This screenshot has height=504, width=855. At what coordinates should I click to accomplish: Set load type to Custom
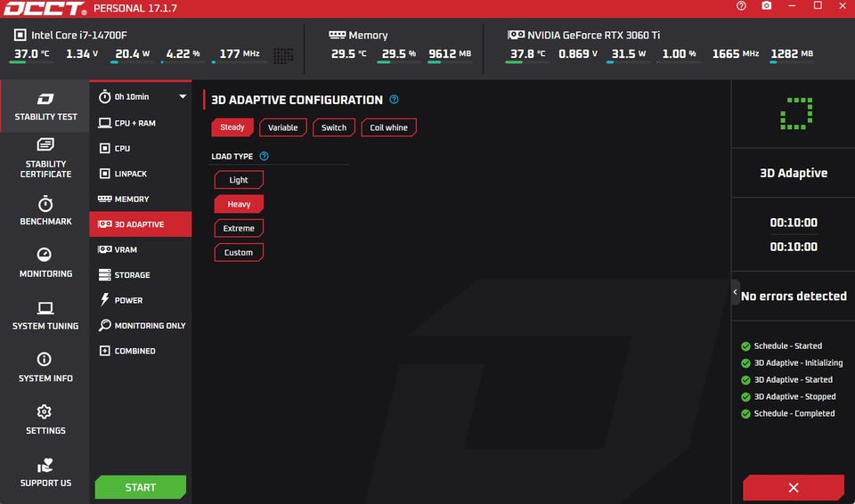(x=239, y=253)
